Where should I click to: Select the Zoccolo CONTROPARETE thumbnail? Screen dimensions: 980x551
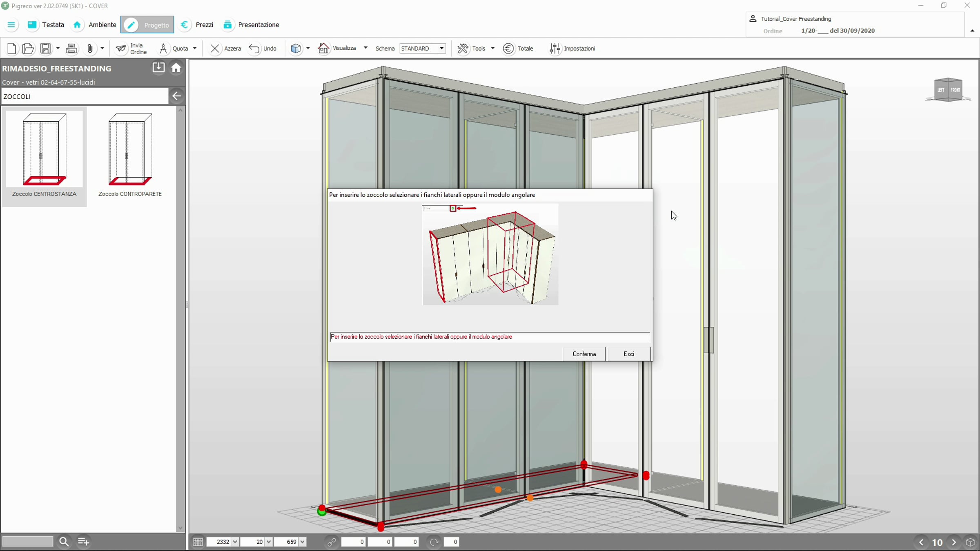(130, 155)
